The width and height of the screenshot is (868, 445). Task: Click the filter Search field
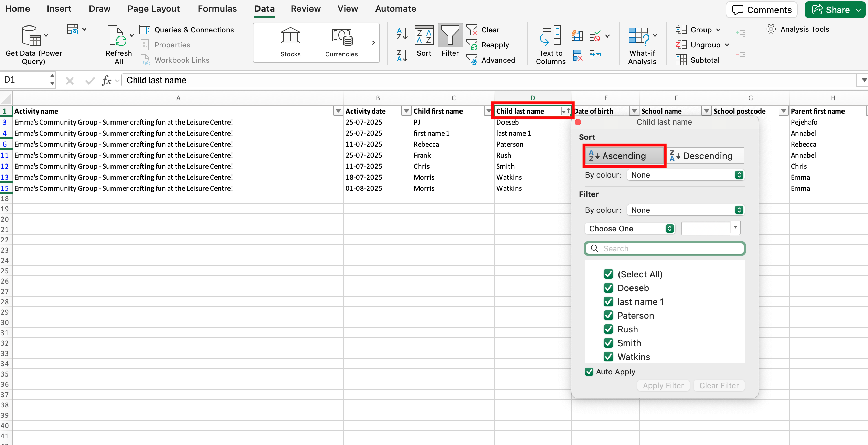(665, 248)
